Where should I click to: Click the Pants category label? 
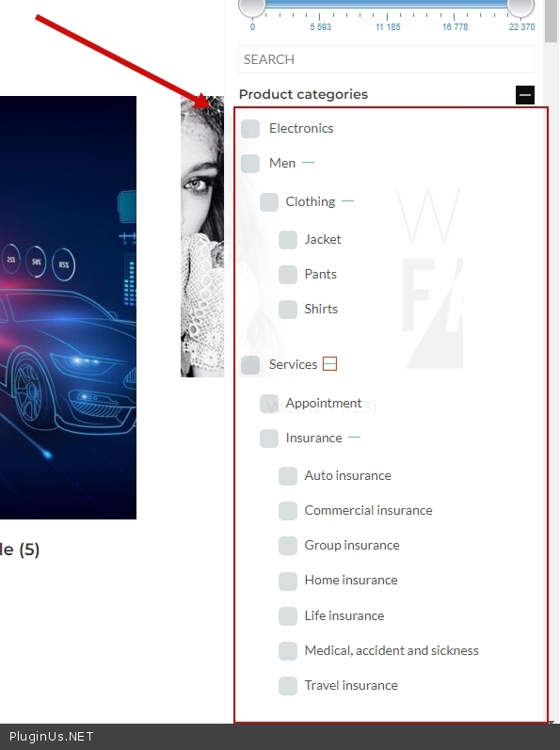pos(320,274)
